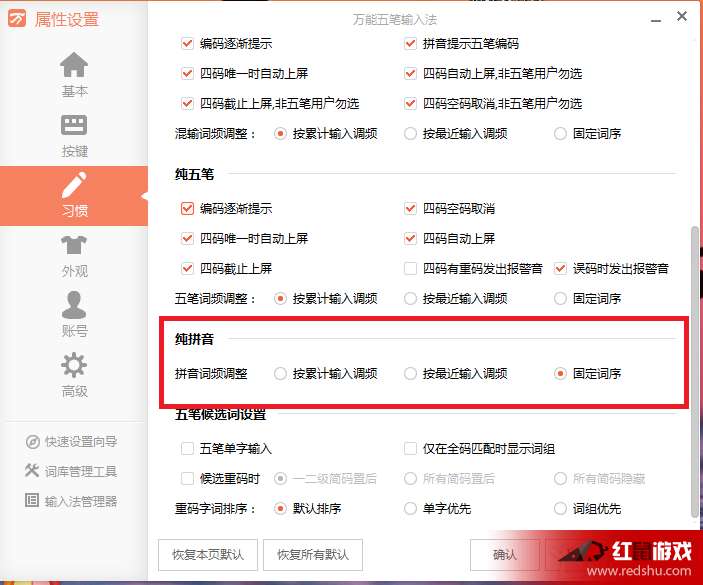703x585 pixels.
Task: Select 词组优先 for 重码字词排序
Action: tap(560, 508)
